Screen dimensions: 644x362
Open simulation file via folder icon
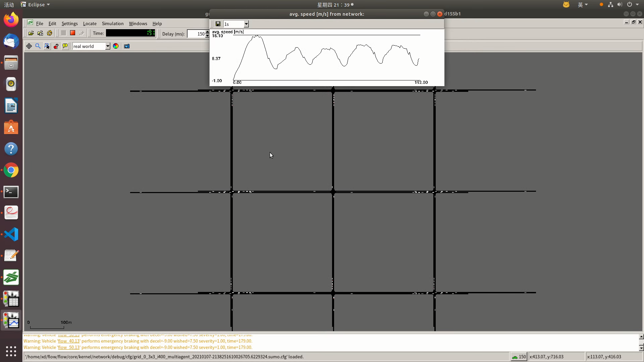31,33
